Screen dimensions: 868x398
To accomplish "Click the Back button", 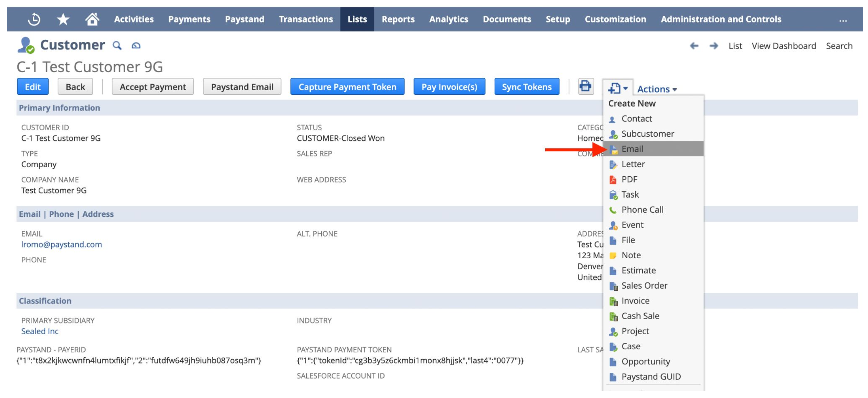I will [x=75, y=86].
